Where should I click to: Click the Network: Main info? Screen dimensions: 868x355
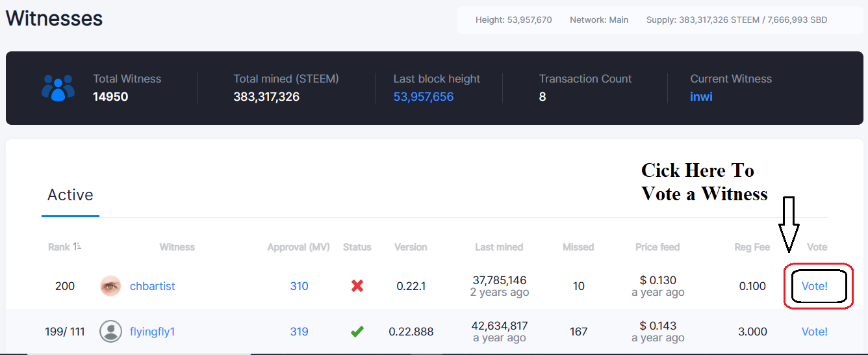[599, 20]
